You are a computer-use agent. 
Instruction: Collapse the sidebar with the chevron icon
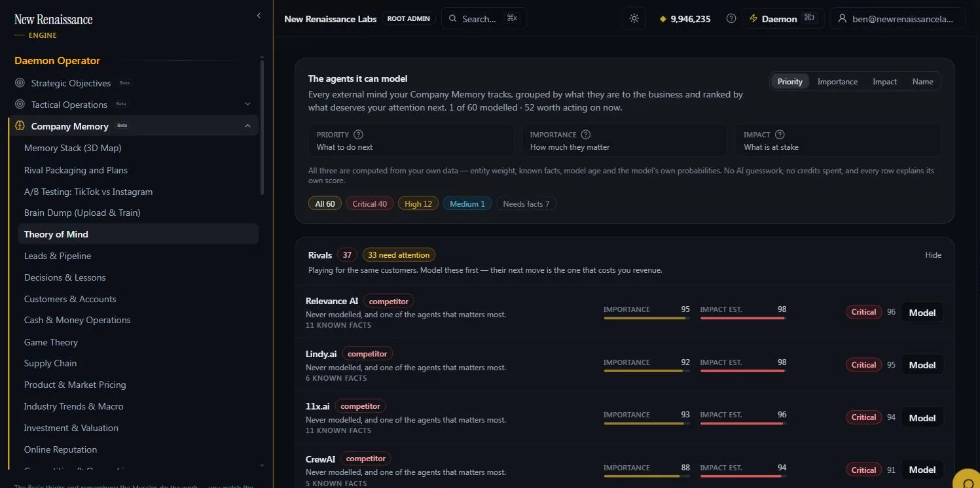pos(259,16)
